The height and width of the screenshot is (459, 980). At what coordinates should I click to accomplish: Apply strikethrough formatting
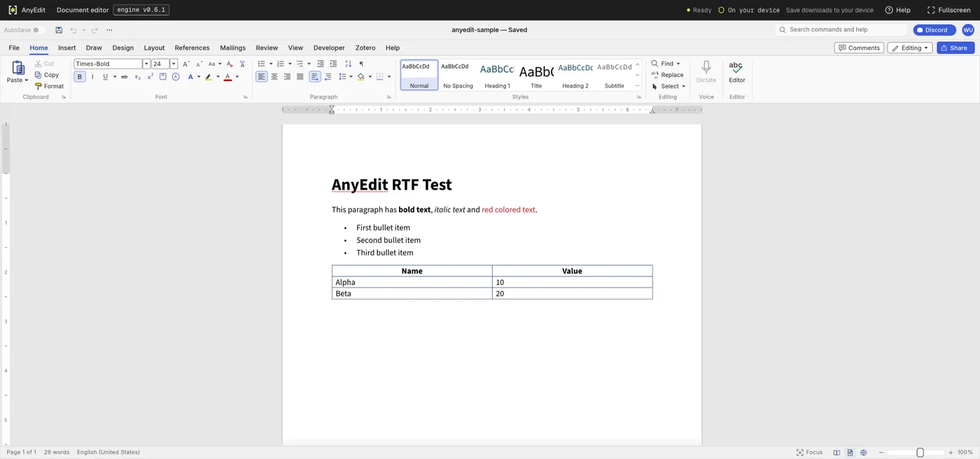(125, 77)
